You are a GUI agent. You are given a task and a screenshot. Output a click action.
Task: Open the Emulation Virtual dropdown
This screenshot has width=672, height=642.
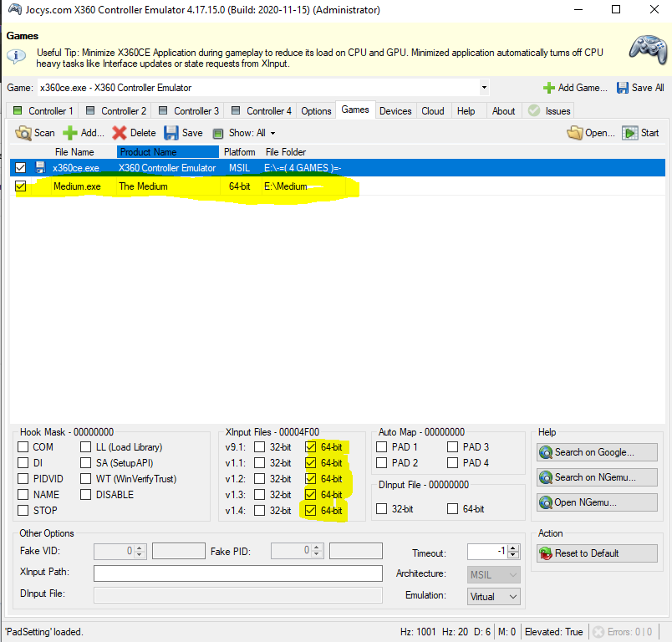click(x=512, y=597)
